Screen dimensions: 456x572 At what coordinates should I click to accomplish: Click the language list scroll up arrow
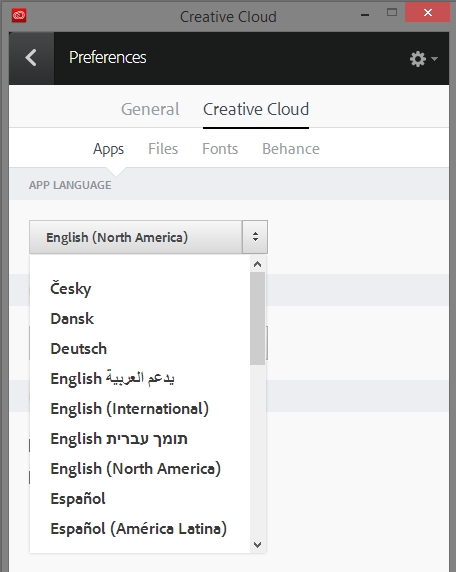click(x=258, y=264)
